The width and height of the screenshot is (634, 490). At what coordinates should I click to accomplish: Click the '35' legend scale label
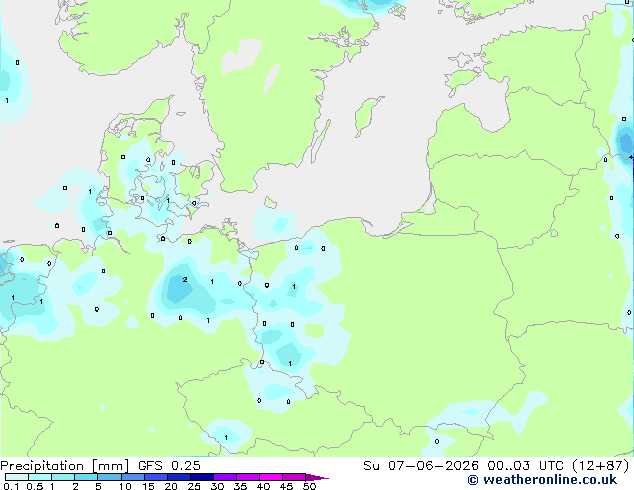[240, 486]
